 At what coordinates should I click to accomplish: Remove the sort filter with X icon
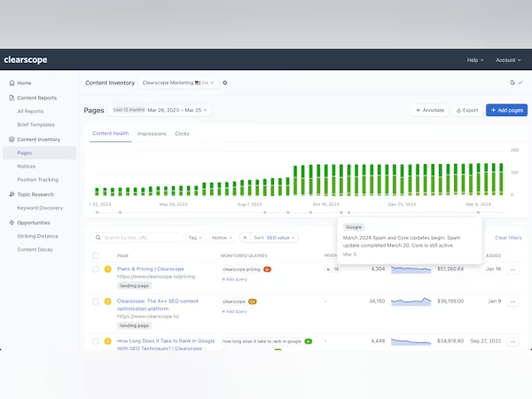(x=245, y=238)
